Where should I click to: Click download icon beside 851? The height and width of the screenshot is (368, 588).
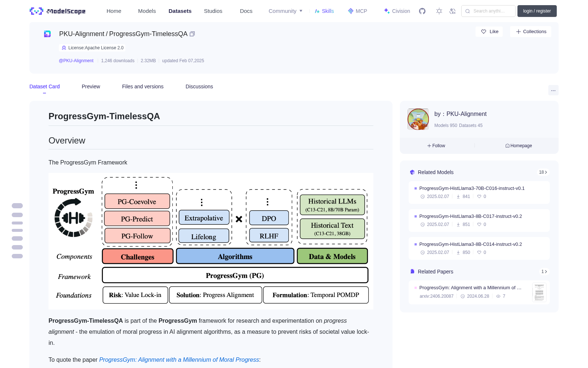pyautogui.click(x=458, y=224)
